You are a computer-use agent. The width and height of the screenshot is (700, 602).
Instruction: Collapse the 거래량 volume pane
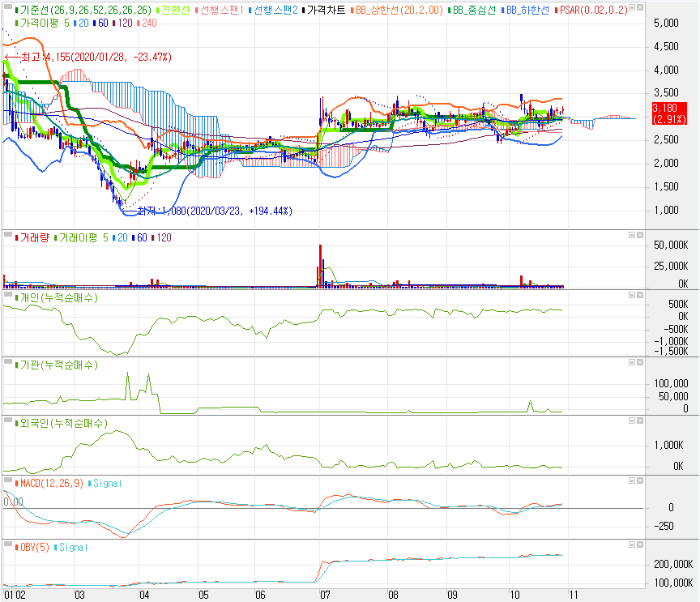[x=632, y=235]
